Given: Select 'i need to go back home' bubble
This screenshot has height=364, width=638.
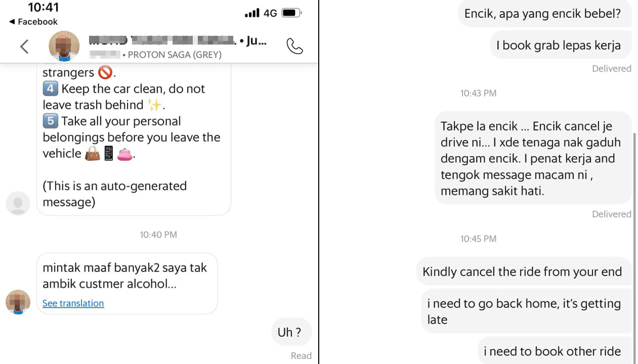Looking at the screenshot, I should point(526,311).
